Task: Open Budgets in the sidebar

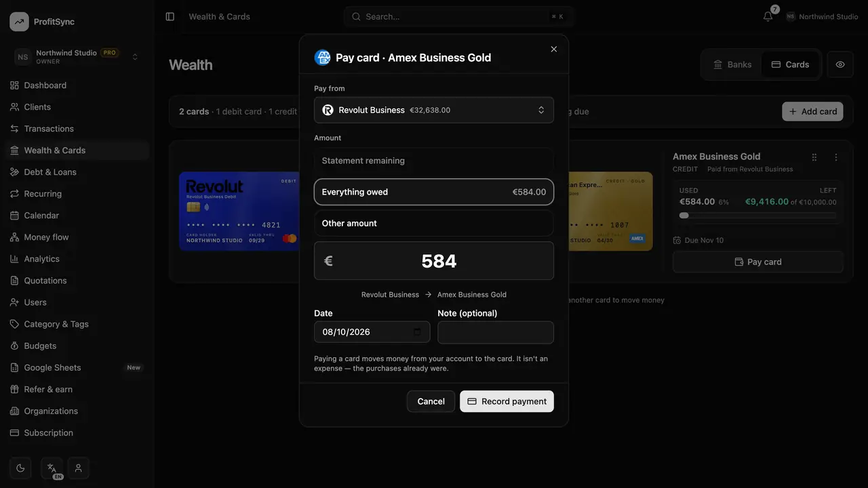Action: [77, 346]
